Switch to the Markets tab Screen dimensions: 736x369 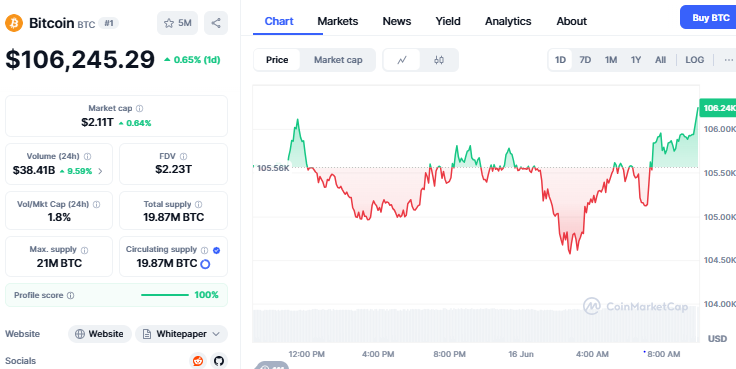click(337, 22)
